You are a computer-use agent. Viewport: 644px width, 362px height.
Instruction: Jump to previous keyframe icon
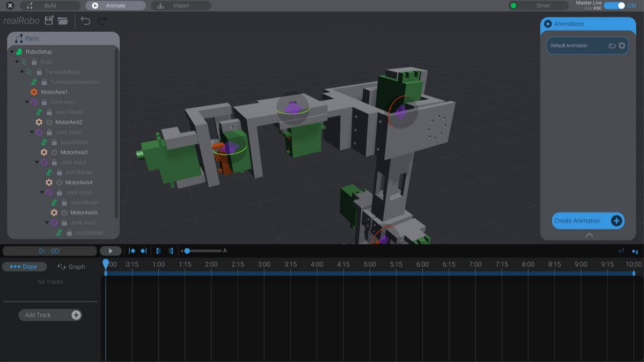pos(131,250)
